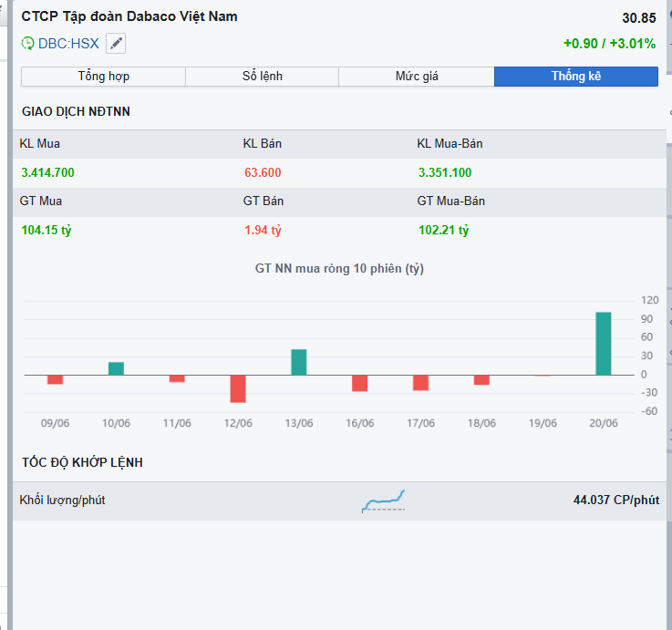Click the 13/06 green bar in chart

(x=299, y=362)
